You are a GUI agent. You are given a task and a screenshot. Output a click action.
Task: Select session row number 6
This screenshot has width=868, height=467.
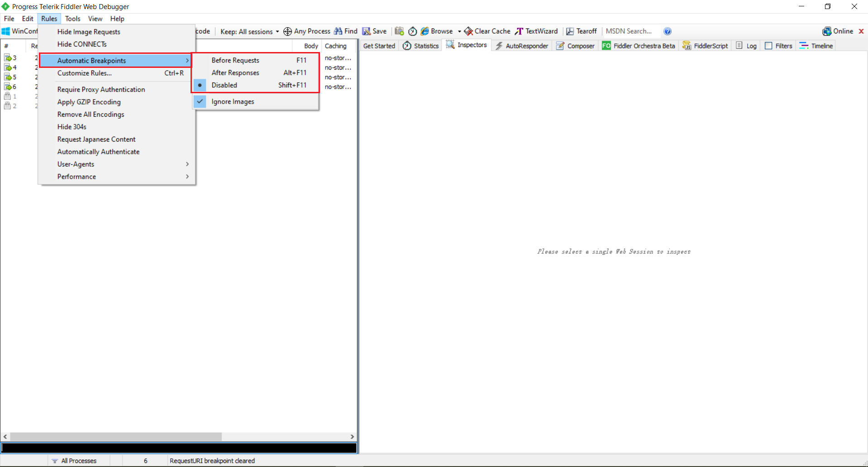pos(10,86)
